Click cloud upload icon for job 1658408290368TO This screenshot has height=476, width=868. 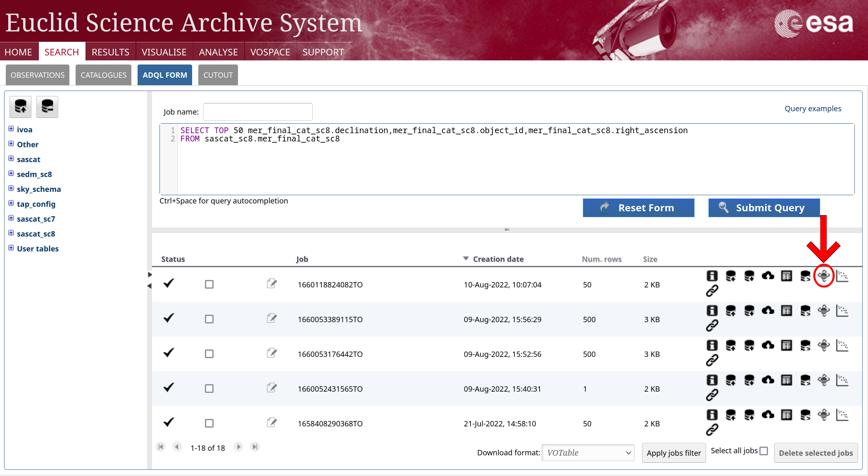point(768,415)
